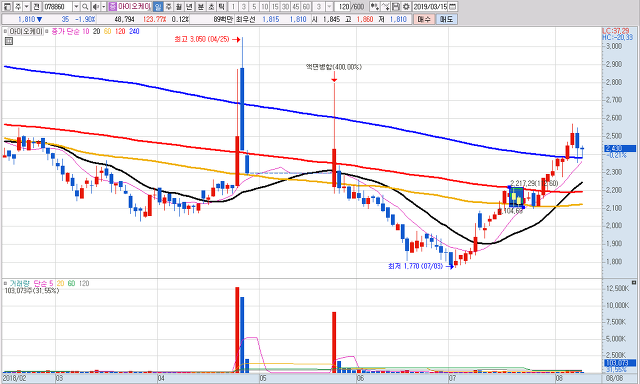640x384 pixels.
Task: Click the current price tag 2,430 on axis
Action: pos(620,149)
